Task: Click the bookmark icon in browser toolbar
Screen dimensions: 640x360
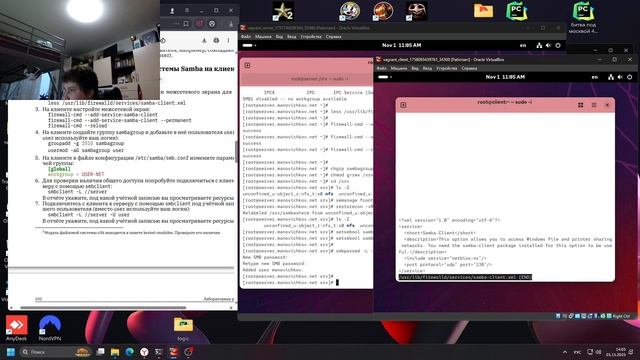Action: click(x=186, y=24)
